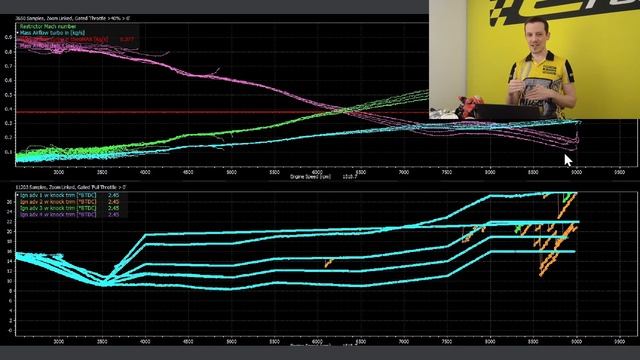Click the red horizontal threshold line in top chart

[x=222, y=112]
